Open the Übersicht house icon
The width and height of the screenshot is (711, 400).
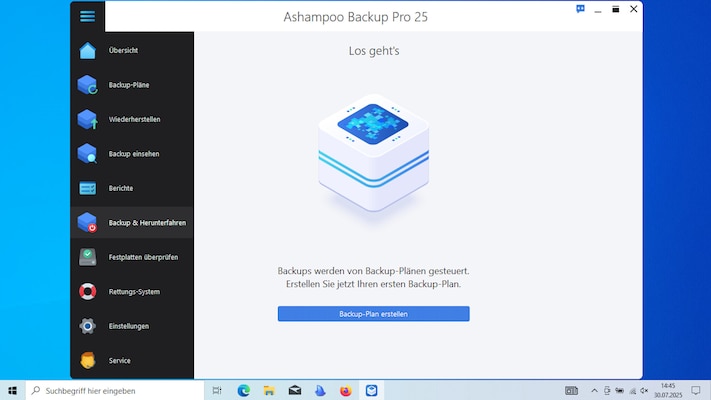(88, 51)
